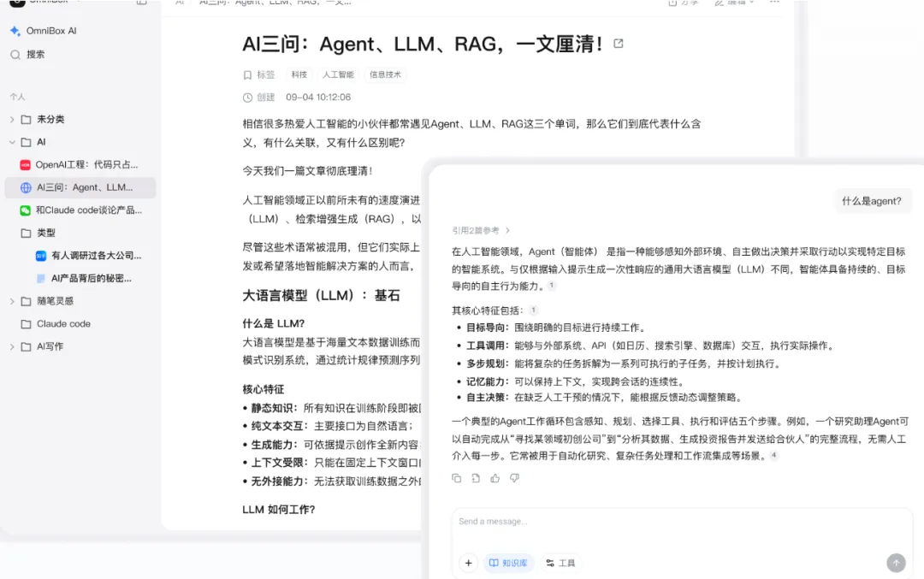Image resolution: width=924 pixels, height=579 pixels.
Task: Save answer to document icon
Action: point(476,478)
